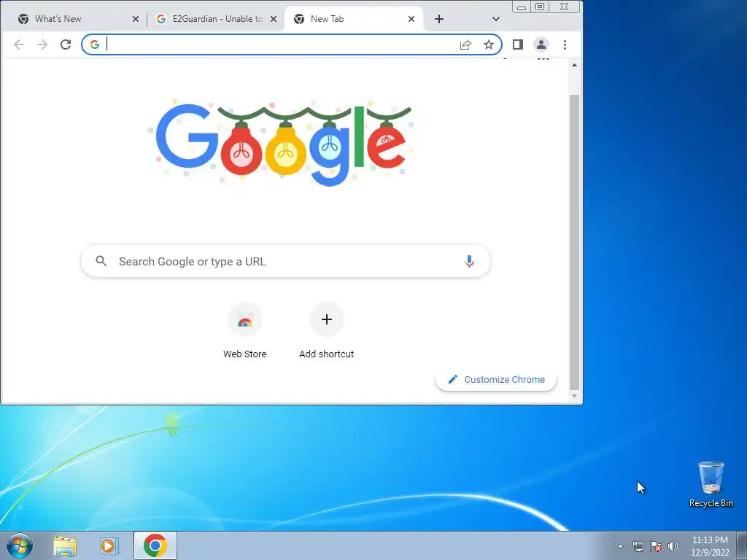Bookmark this tab with the star

tap(489, 44)
